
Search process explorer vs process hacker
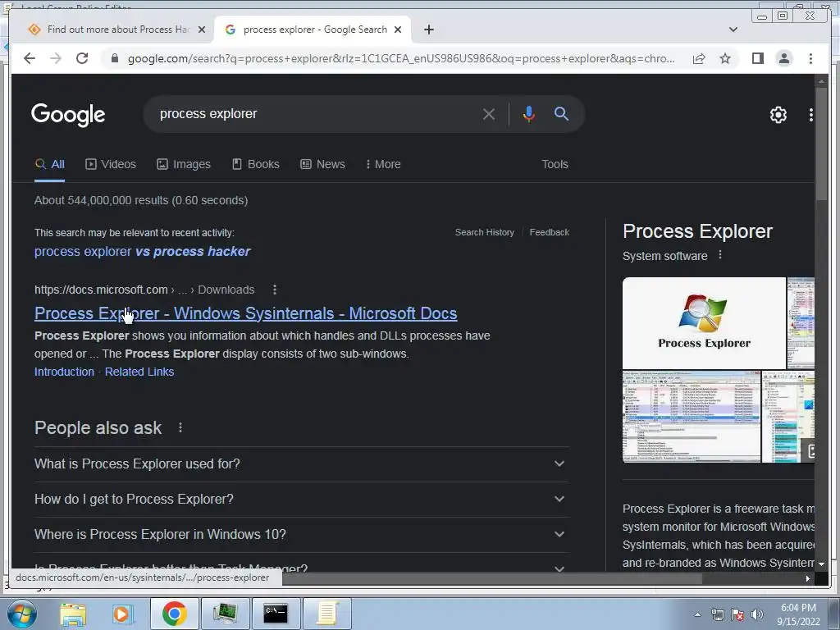click(143, 251)
